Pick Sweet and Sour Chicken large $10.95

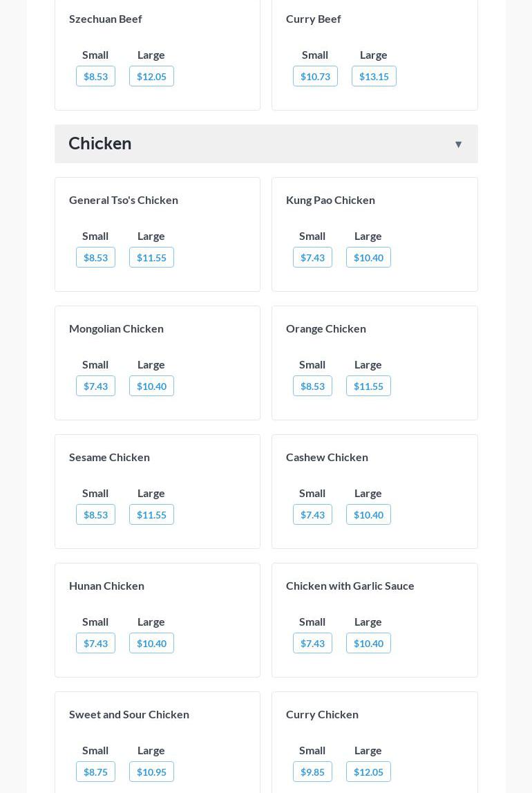click(151, 772)
